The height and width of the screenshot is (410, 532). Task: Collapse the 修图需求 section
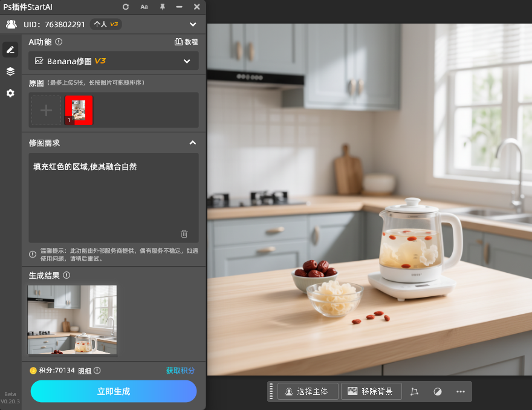tap(192, 143)
